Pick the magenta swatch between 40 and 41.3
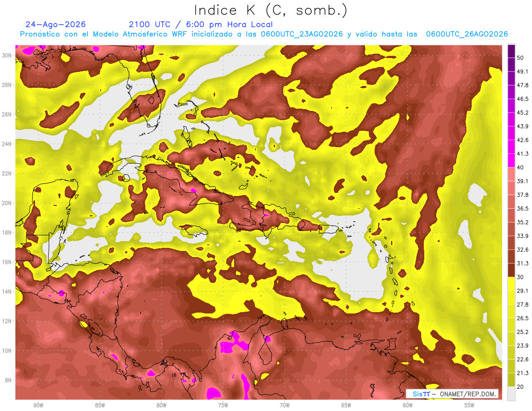The height and width of the screenshot is (411, 532). click(511, 160)
